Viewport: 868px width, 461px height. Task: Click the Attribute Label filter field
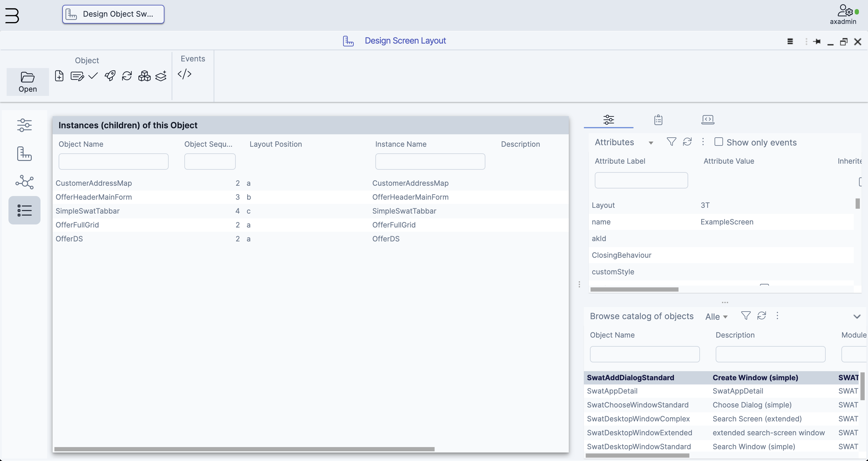641,180
